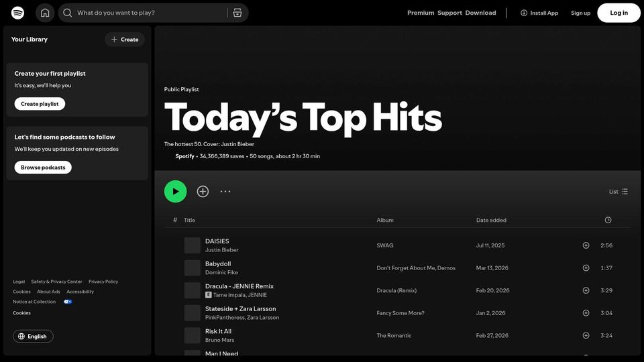This screenshot has width=644, height=362.
Task: Open the List view dropdown
Action: (618, 191)
